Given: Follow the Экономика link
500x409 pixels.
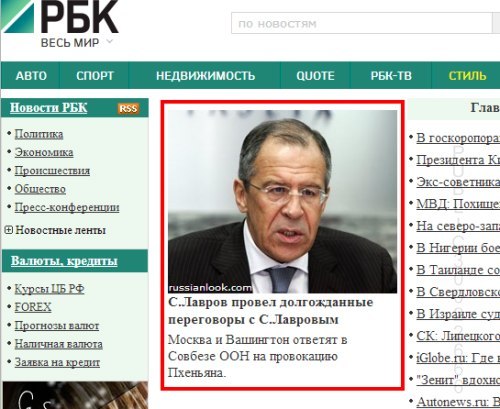Looking at the screenshot, I should [44, 152].
